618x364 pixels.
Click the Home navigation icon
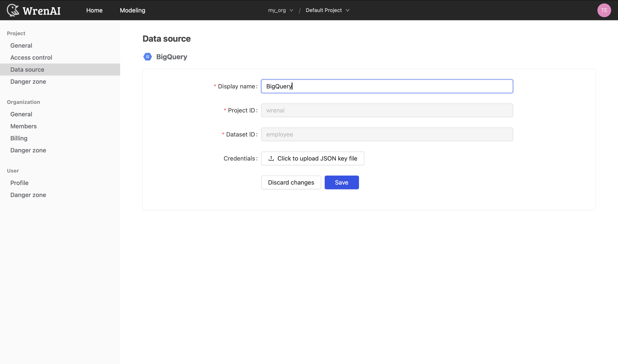pyautogui.click(x=94, y=10)
